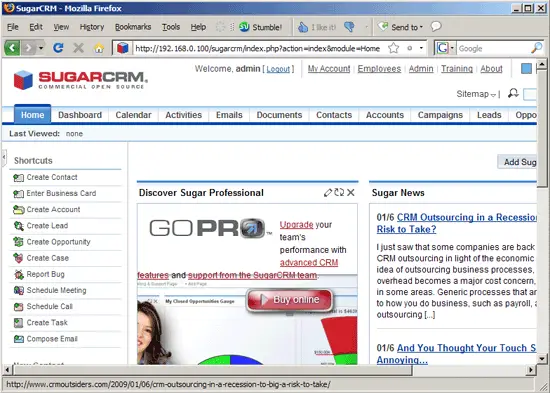Click the Create Account shortcut icon
Screen dimensions: 550x393
19,210
